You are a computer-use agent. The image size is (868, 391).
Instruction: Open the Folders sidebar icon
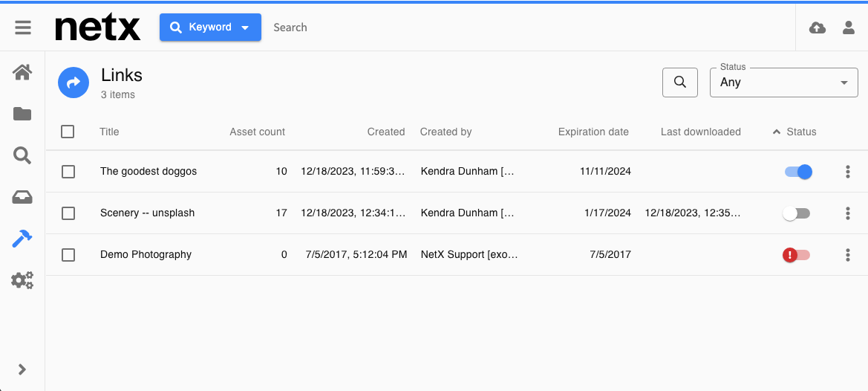(22, 114)
